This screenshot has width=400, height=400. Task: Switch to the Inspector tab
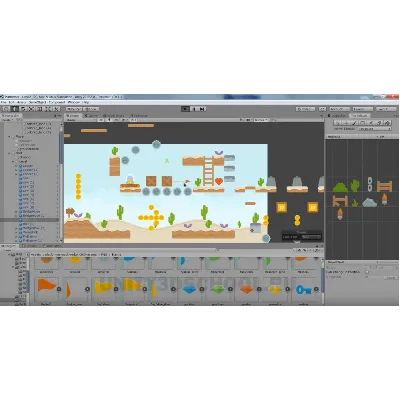coord(337,116)
